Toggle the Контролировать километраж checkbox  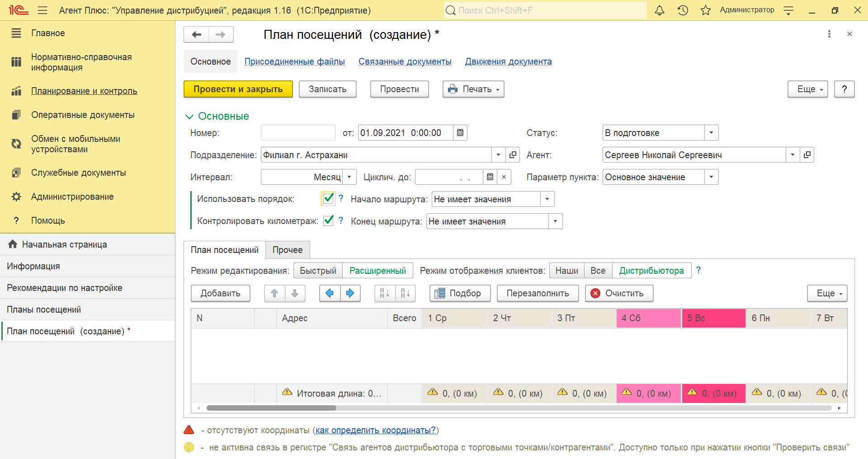328,220
